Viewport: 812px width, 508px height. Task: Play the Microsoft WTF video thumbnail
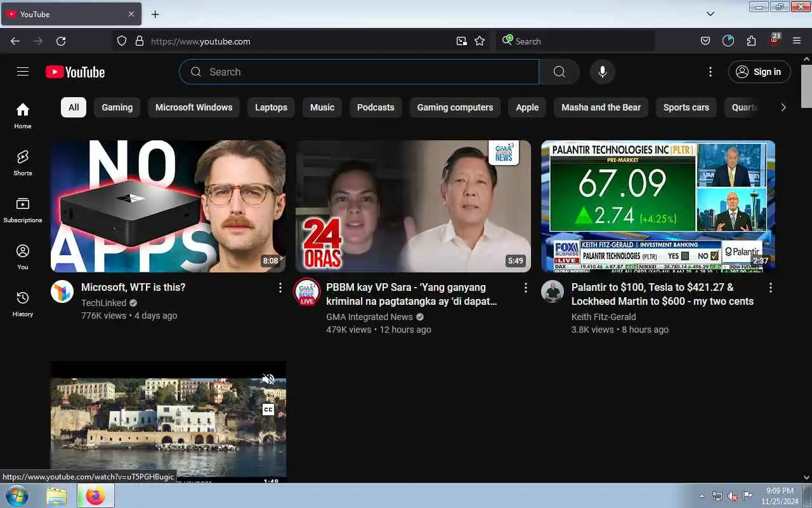pyautogui.click(x=168, y=206)
